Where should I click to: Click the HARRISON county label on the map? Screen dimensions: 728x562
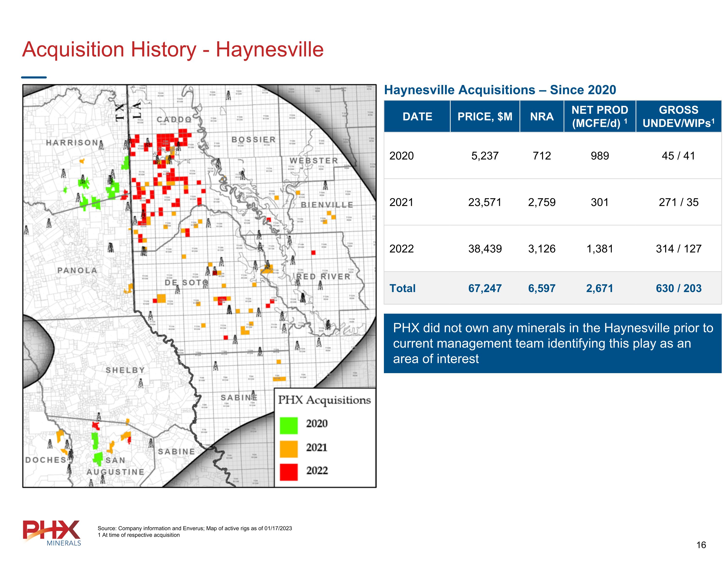click(x=72, y=143)
